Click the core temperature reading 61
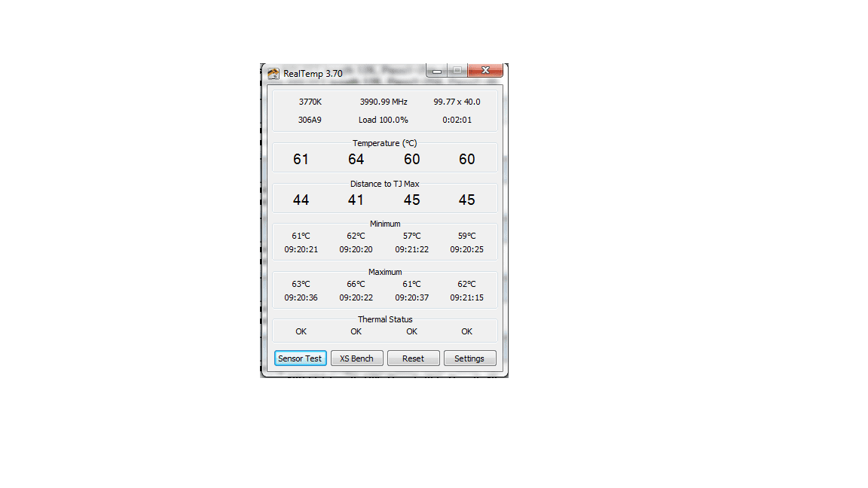 pyautogui.click(x=301, y=160)
